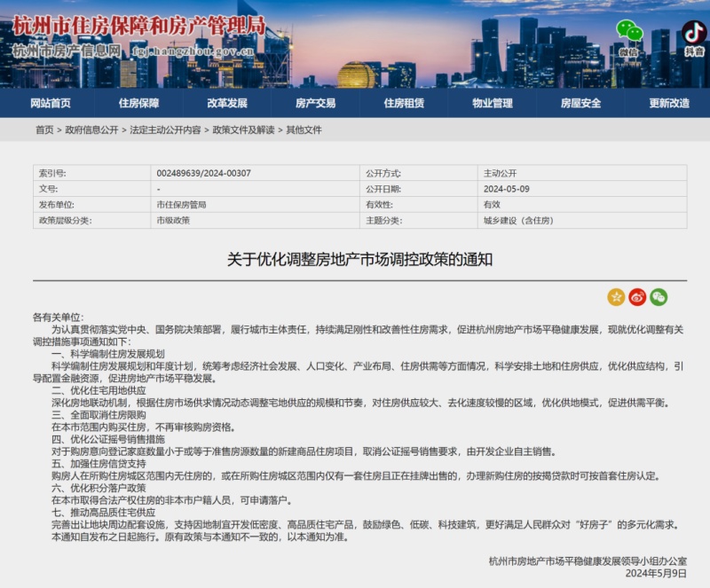Viewport: 710px width, 588px height.
Task: Open 房屋安全 navigation menu
Action: click(x=581, y=103)
